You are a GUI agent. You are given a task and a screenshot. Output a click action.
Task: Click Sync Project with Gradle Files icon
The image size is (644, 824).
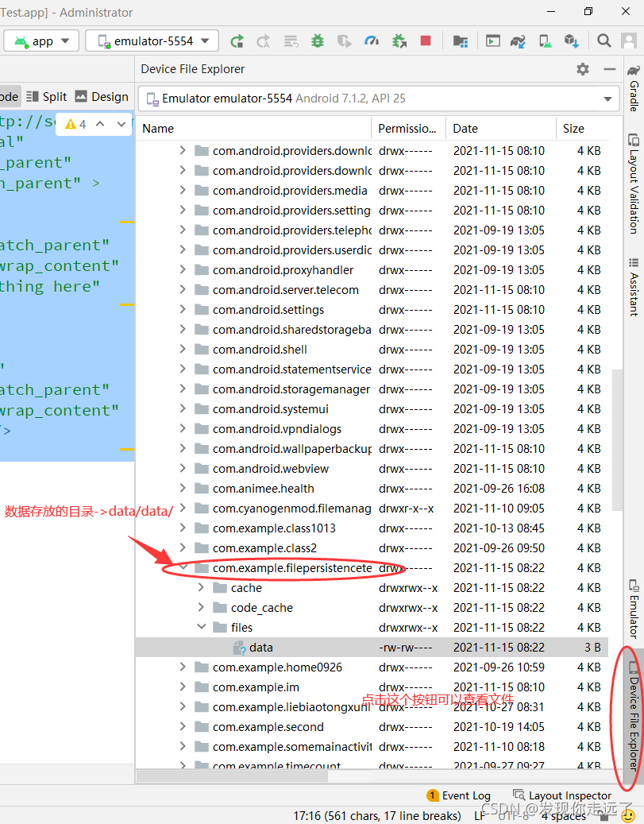pos(518,41)
